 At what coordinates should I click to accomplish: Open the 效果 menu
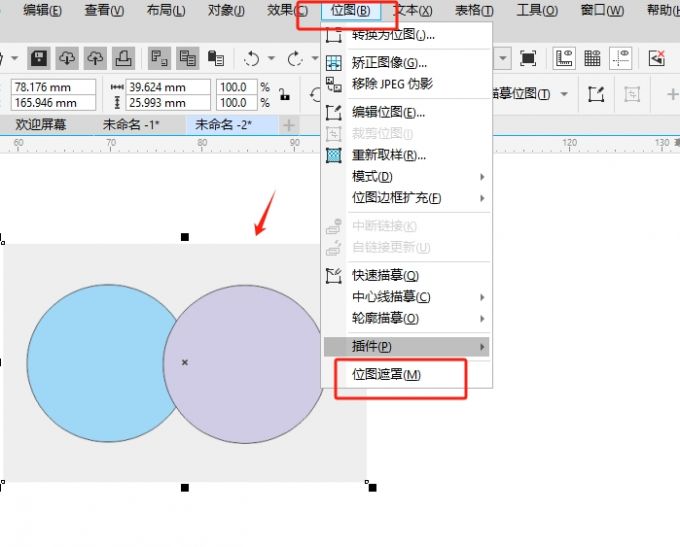(288, 11)
